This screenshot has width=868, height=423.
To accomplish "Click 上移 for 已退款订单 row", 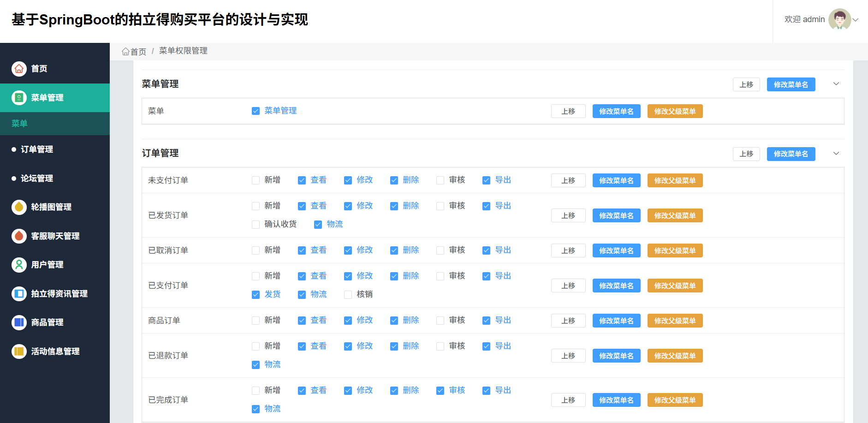I will [568, 356].
